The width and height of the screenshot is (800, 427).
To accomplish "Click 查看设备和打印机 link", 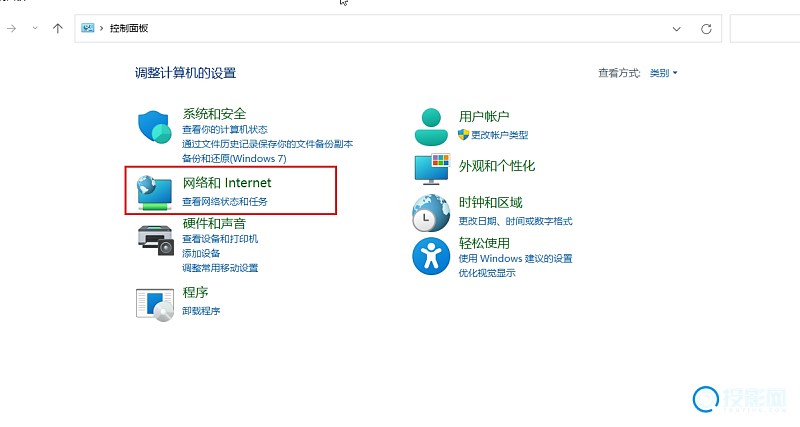I will pos(220,239).
